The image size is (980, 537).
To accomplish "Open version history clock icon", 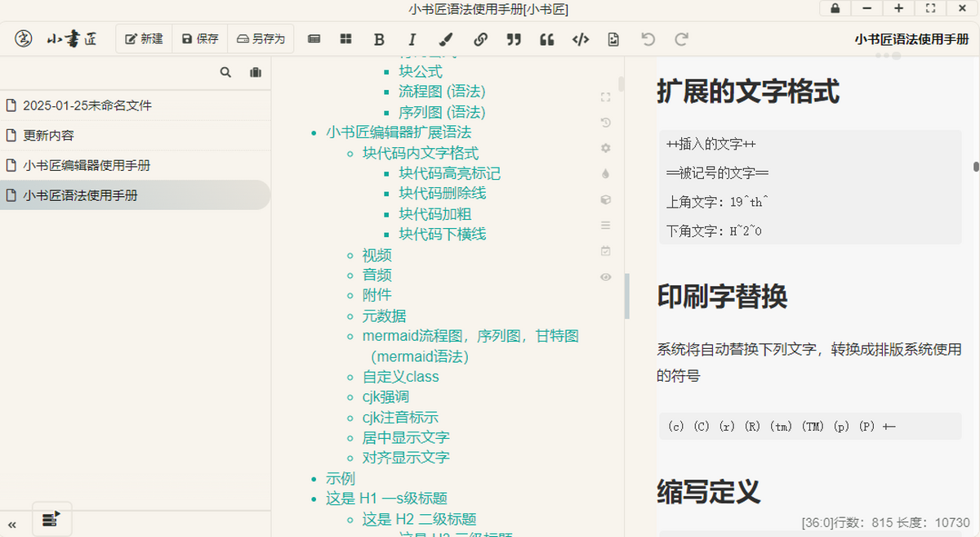I will (605, 123).
